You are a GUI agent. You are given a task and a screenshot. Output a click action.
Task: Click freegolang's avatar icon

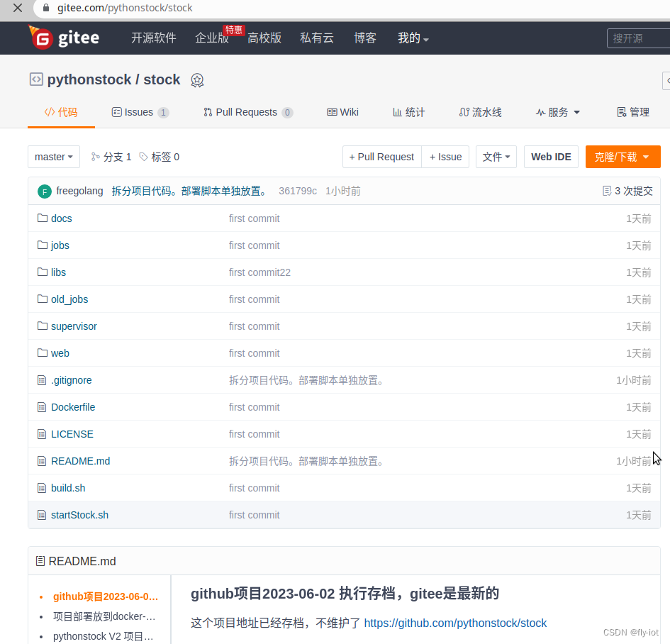coord(45,191)
